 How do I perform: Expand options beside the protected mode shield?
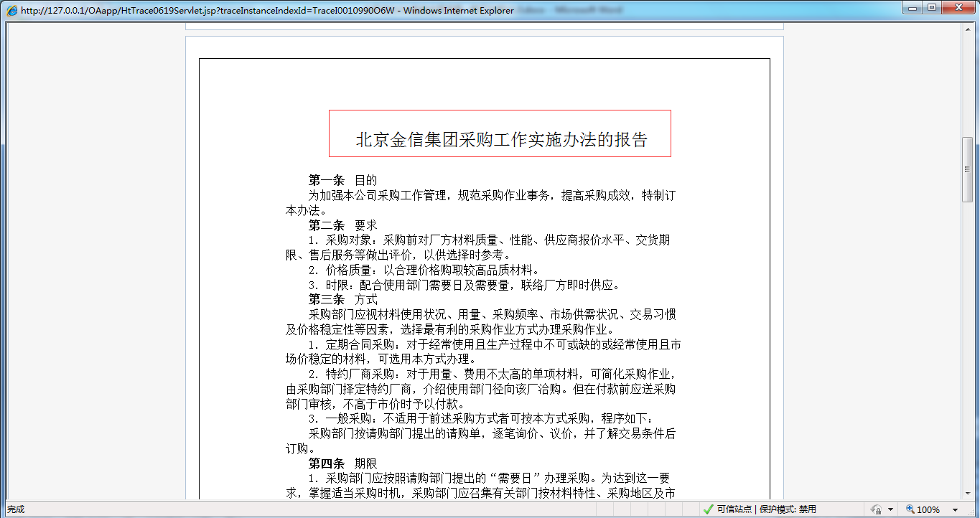890,509
